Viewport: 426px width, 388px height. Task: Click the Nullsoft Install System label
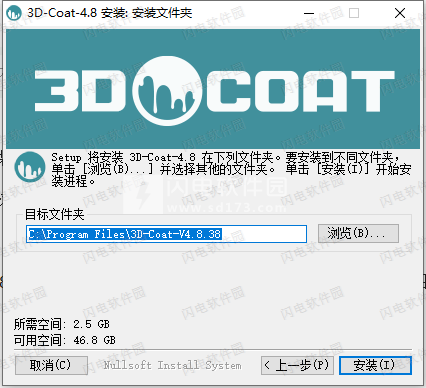(x=172, y=365)
